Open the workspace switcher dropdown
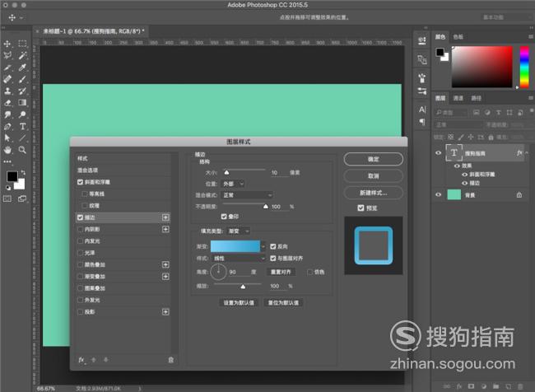 tap(507, 17)
